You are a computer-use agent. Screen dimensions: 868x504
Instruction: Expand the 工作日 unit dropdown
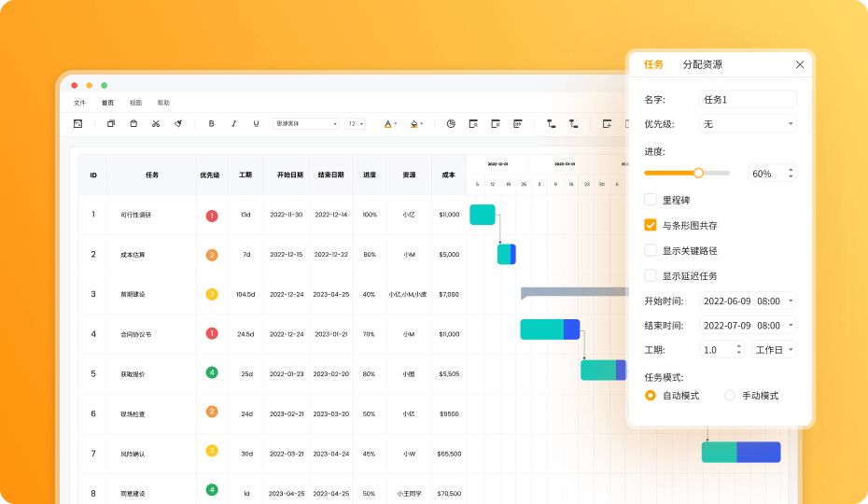coord(774,350)
